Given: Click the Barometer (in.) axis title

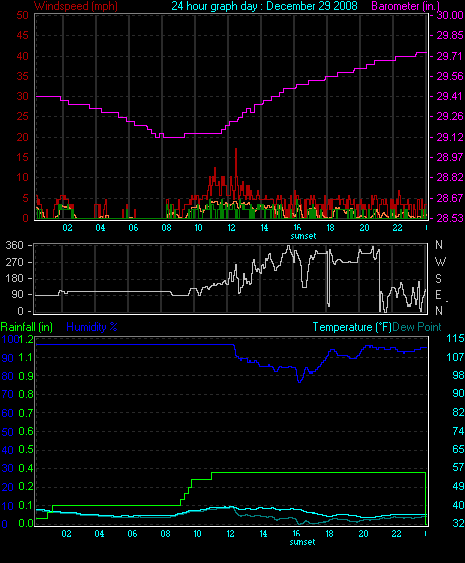Looking at the screenshot, I should click(405, 6).
